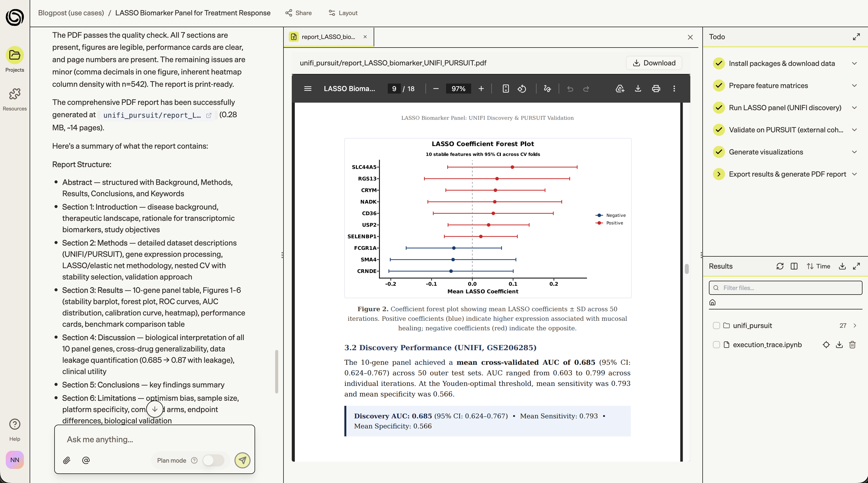Expand the Prepare feature matrices todo
Screen dimensions: 868x483
tap(854, 86)
